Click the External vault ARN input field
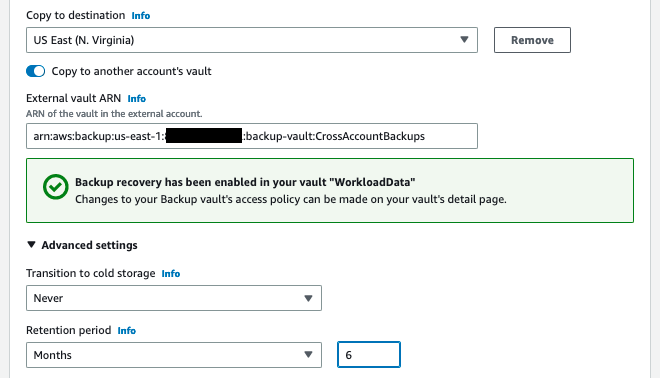This screenshot has height=378, width=660. [252, 136]
